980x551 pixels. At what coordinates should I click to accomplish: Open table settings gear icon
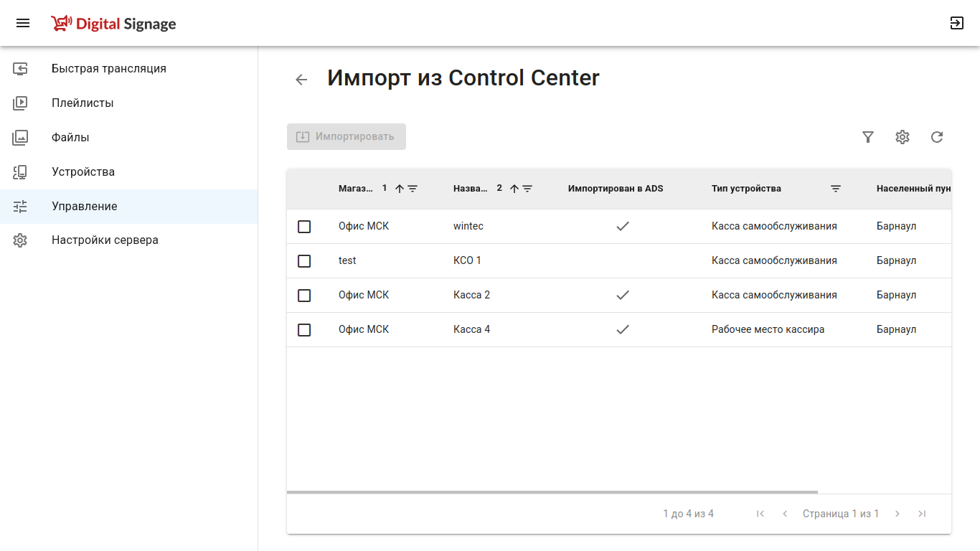tap(903, 137)
